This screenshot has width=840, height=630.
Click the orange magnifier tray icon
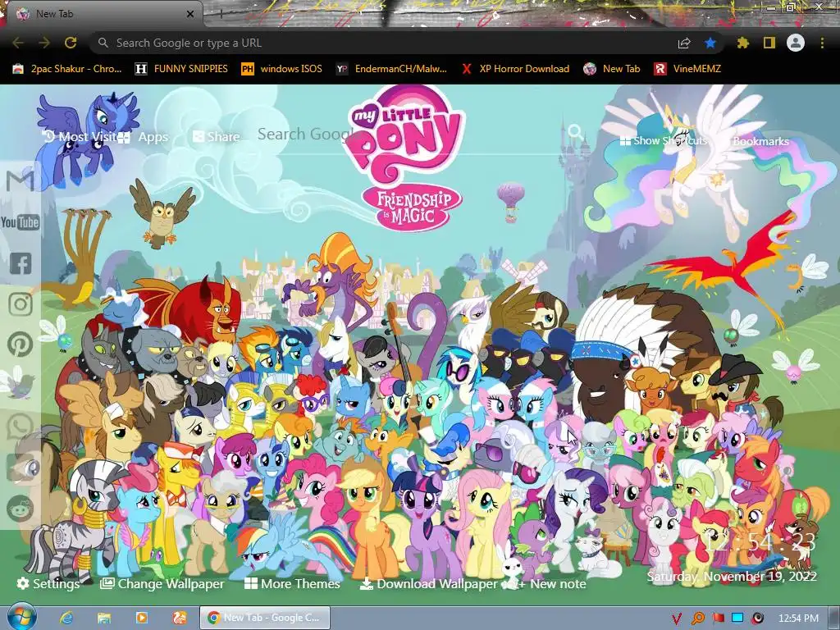[697, 619]
